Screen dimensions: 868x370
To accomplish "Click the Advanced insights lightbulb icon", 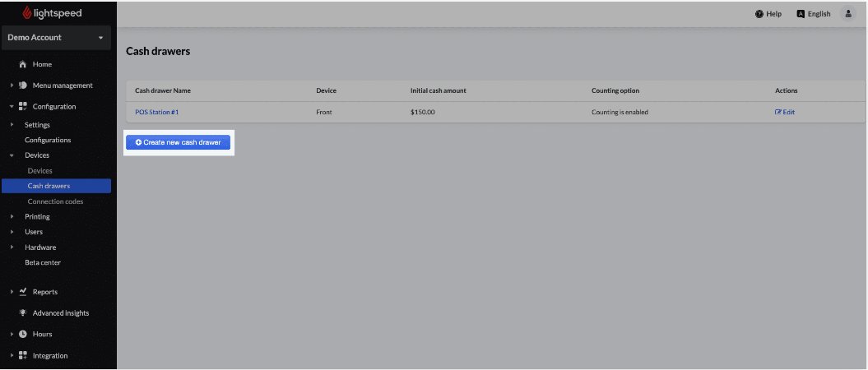I will click(x=23, y=313).
